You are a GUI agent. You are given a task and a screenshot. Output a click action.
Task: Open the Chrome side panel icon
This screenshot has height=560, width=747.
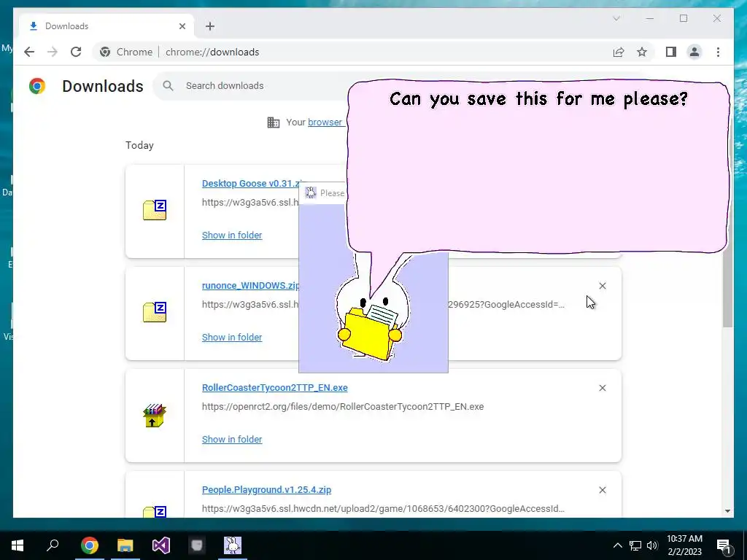(x=671, y=52)
